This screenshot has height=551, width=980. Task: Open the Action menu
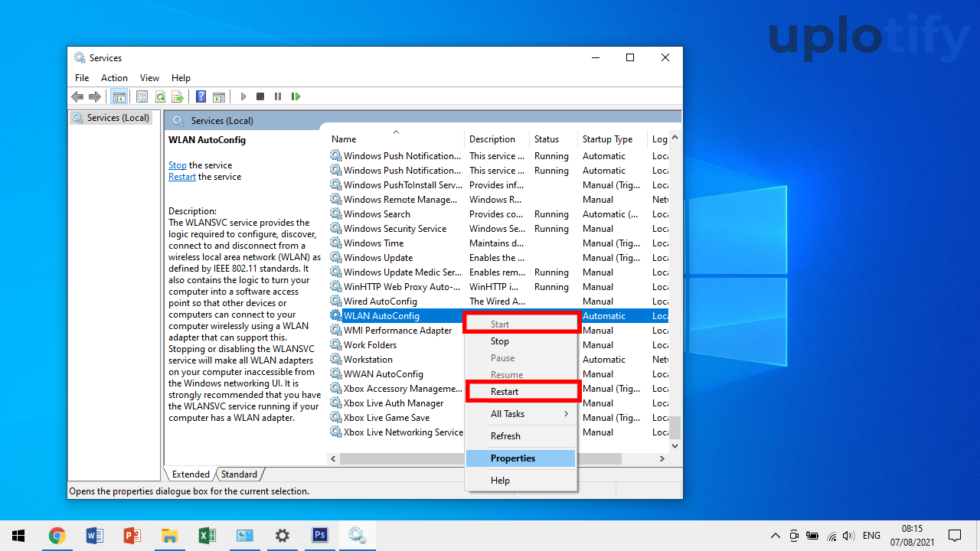[x=114, y=78]
